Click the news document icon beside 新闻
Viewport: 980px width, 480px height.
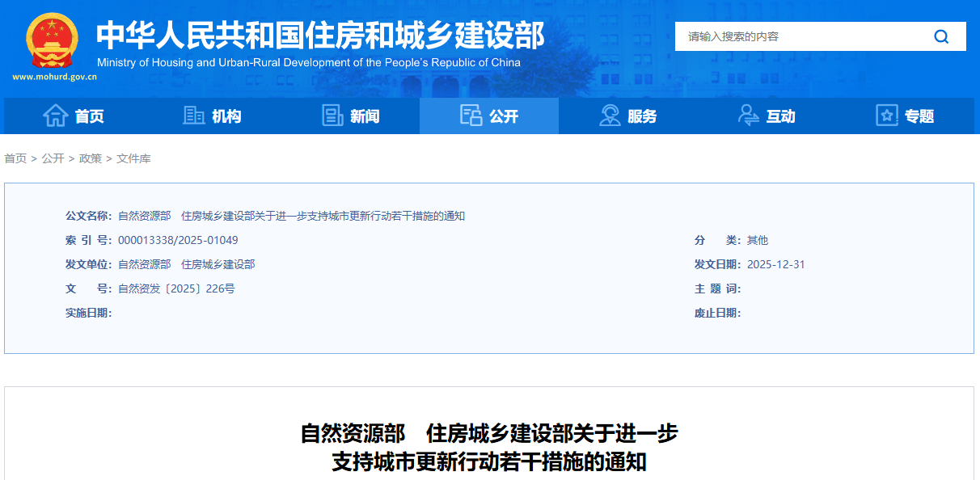point(332,115)
